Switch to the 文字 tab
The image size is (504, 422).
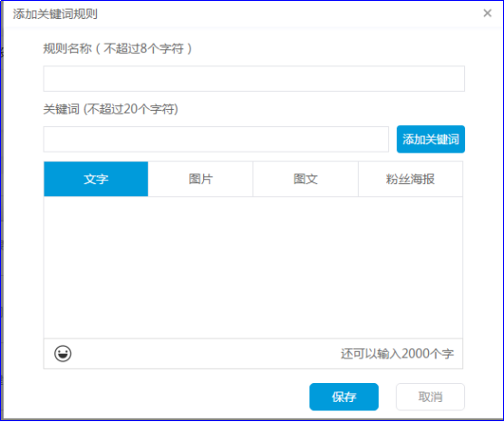(x=96, y=179)
